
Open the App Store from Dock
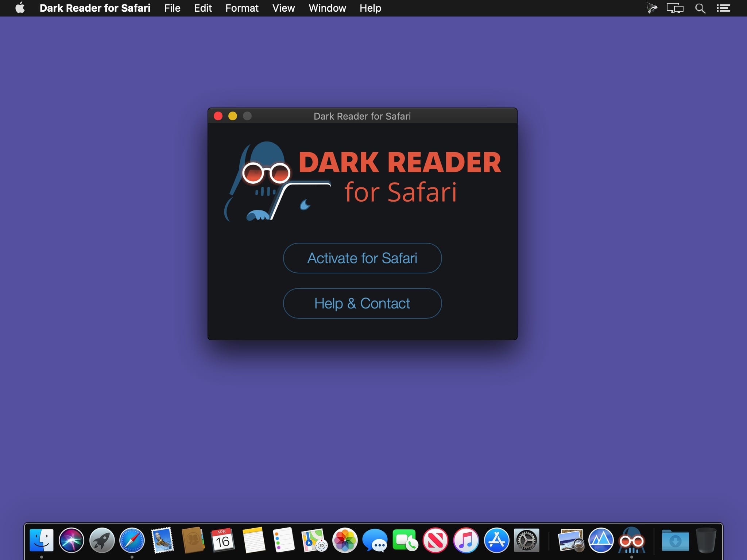pos(496,540)
